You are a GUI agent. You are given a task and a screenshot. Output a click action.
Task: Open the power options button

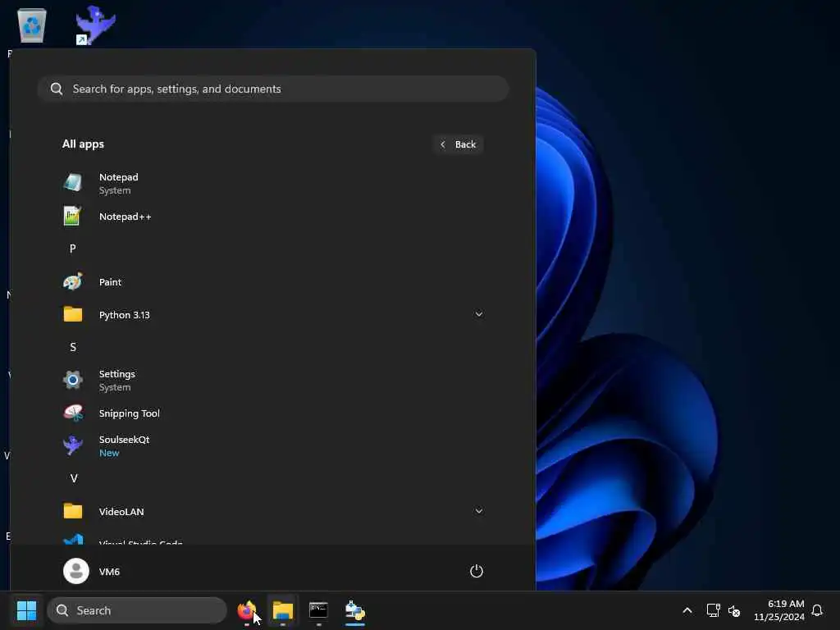point(477,571)
